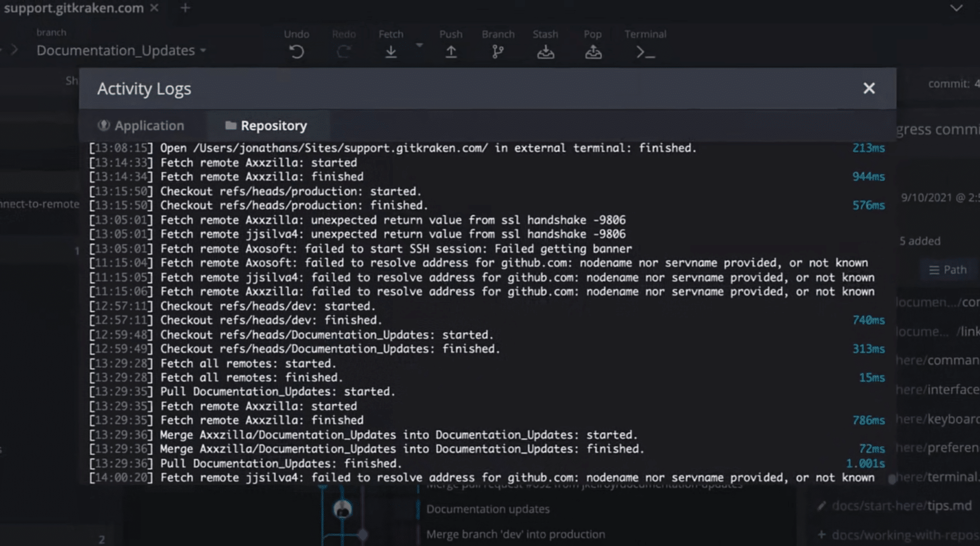The width and height of the screenshot is (980, 546).
Task: Open the Terminal icon in toolbar
Action: click(x=645, y=51)
